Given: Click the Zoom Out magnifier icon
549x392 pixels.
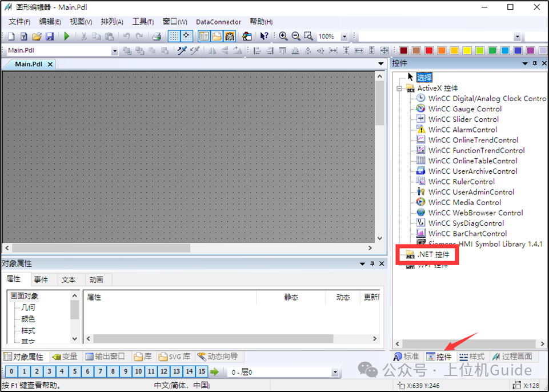Looking at the screenshot, I should pyautogui.click(x=296, y=36).
